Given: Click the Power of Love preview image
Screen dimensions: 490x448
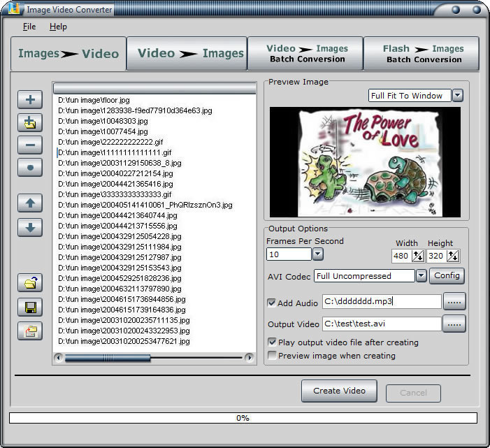Looking at the screenshot, I should point(365,162).
